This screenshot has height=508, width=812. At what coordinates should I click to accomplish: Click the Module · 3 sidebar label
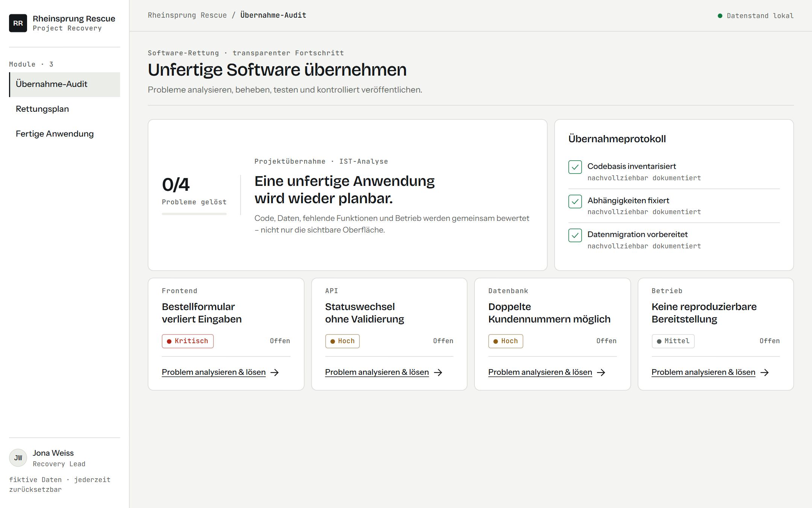[x=31, y=64]
